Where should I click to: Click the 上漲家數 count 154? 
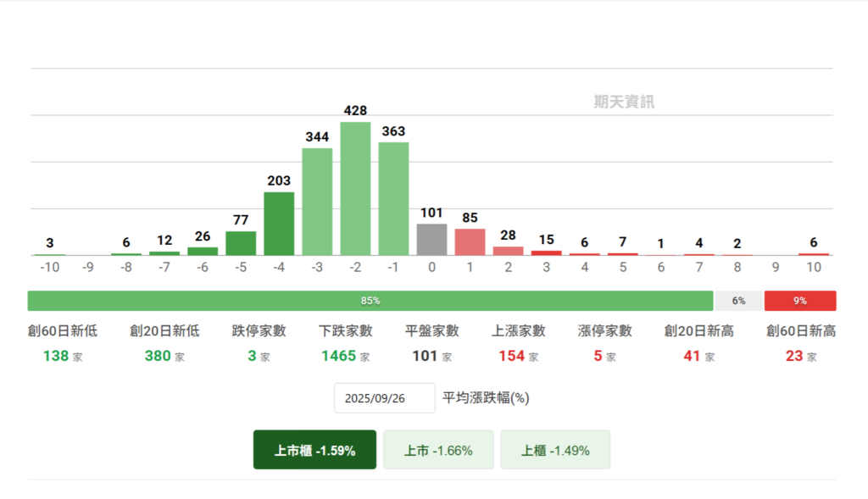511,357
